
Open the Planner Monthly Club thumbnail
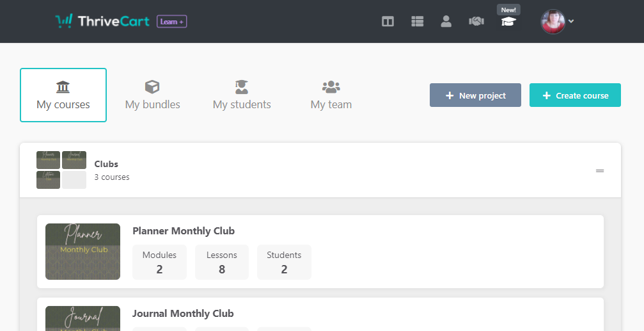82,252
